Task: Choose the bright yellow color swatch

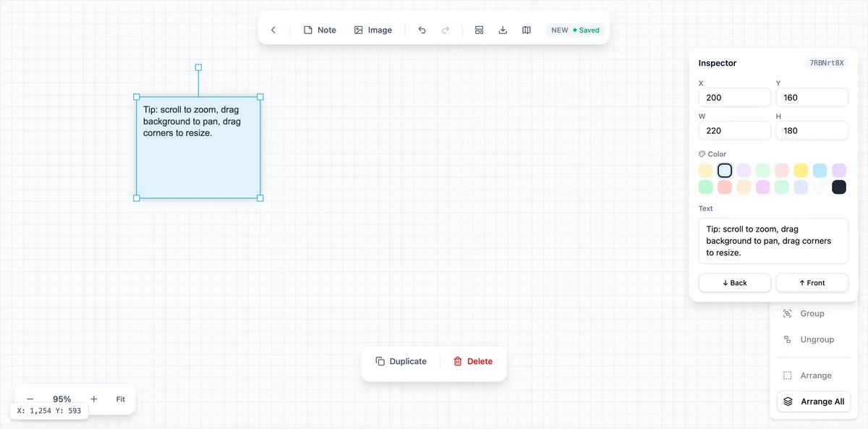Action: [x=801, y=171]
